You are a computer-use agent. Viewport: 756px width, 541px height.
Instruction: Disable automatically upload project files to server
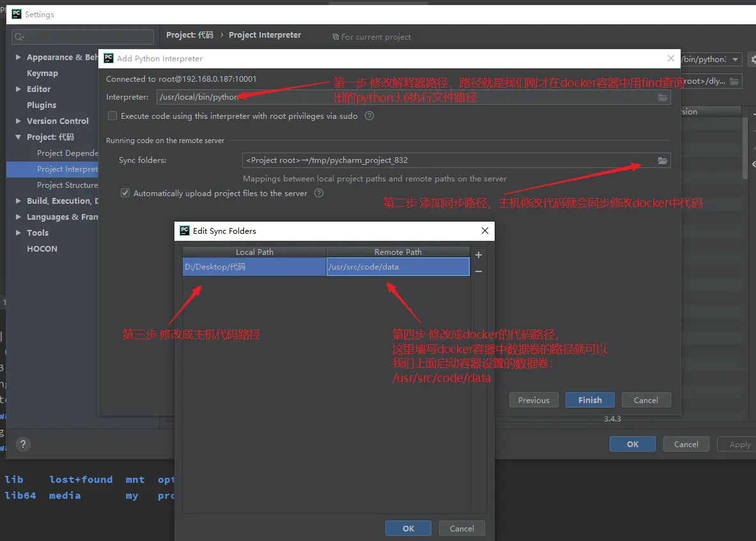coord(125,193)
